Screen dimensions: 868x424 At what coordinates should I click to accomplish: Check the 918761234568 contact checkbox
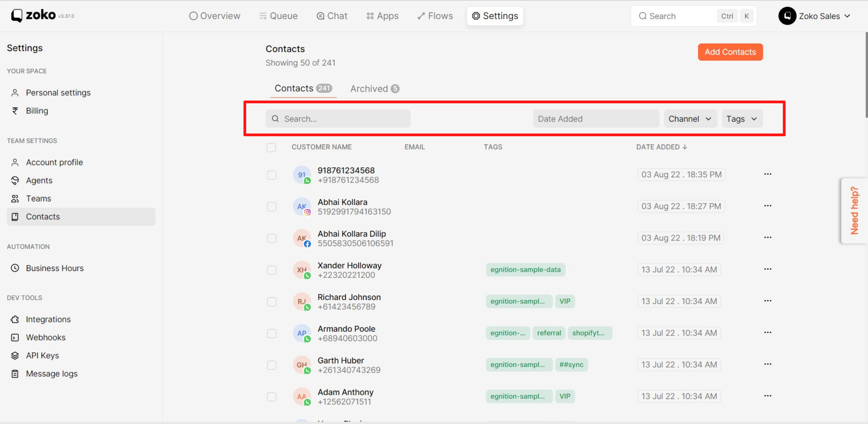(272, 175)
